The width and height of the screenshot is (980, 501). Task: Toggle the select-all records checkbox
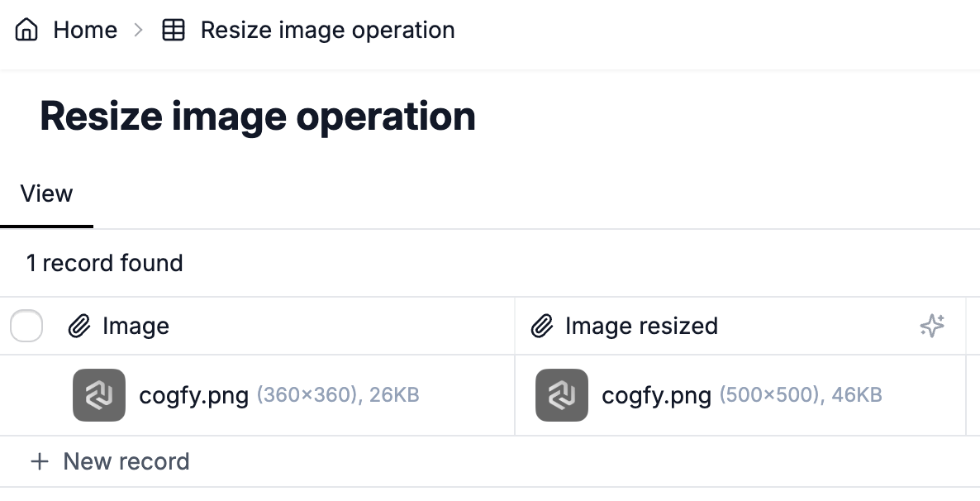coord(26,326)
